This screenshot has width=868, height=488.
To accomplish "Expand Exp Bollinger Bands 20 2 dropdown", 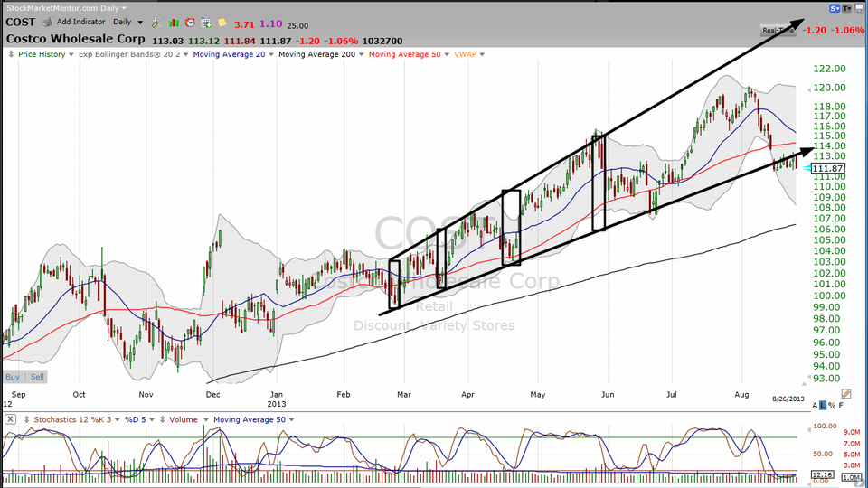I will [185, 54].
